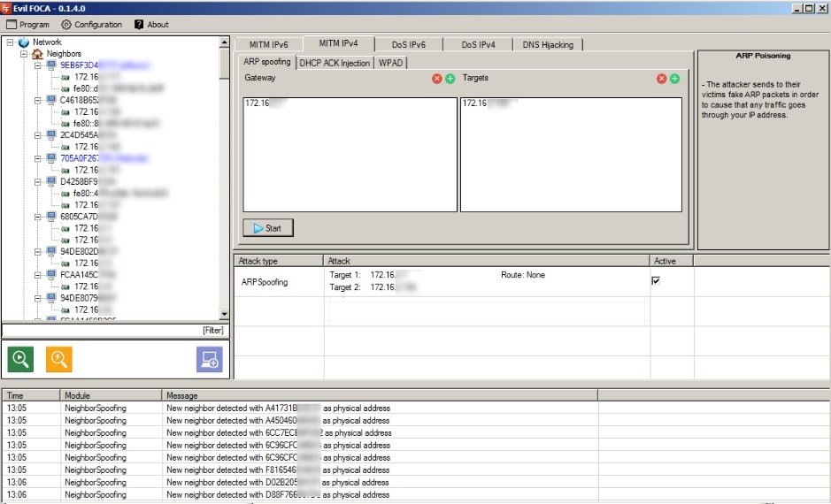Click the Neighbors house icon in tree

click(37, 53)
